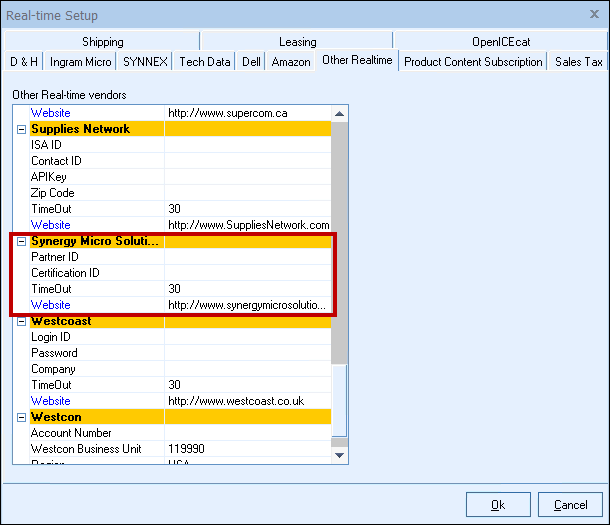This screenshot has height=525, width=610.
Task: Click the Westcoast Login ID field
Action: tap(248, 337)
